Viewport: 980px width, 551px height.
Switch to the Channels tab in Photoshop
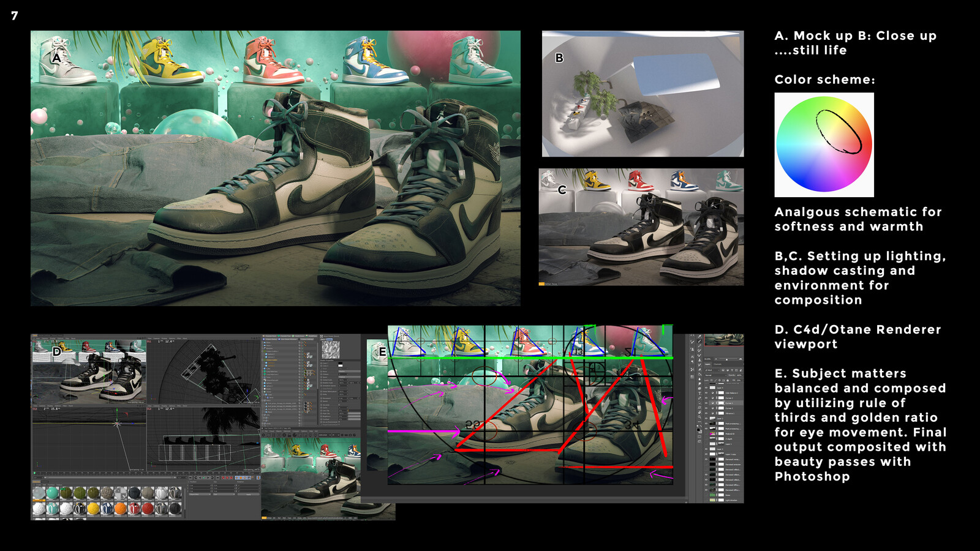[717, 364]
